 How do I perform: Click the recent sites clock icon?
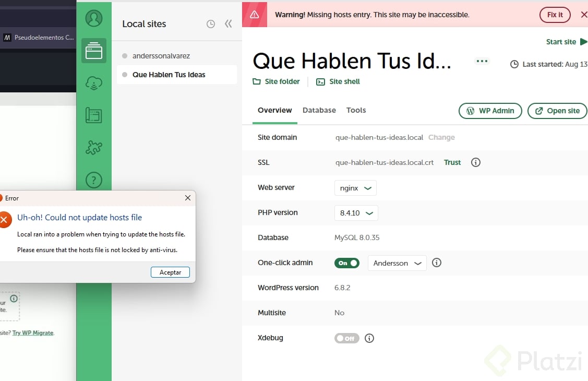(211, 24)
